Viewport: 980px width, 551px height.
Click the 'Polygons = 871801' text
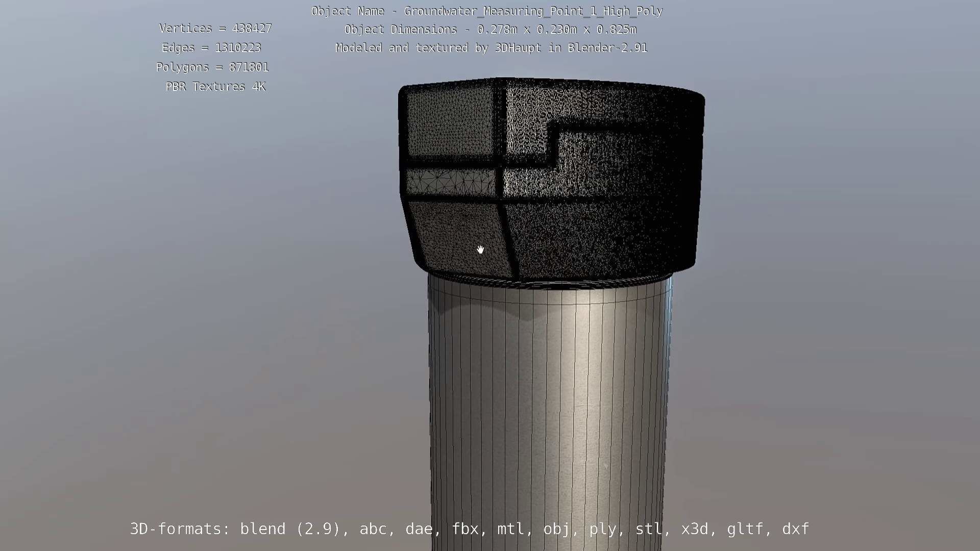(x=212, y=67)
